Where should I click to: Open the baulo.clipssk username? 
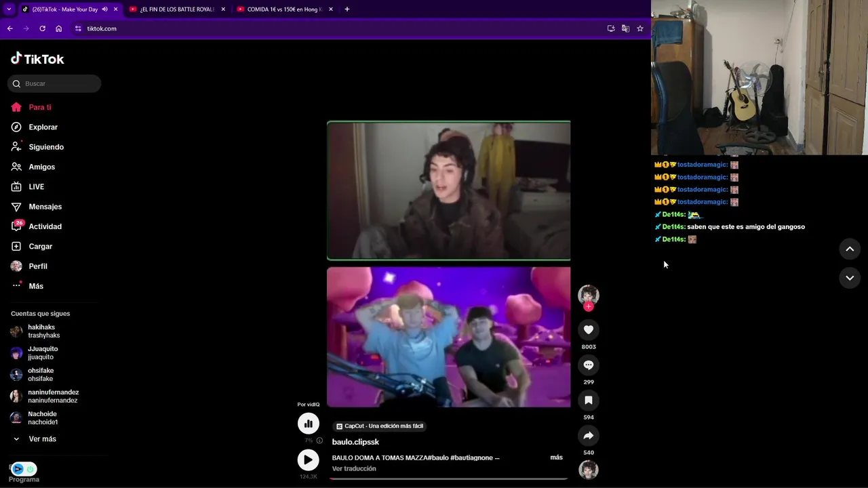pos(355,442)
